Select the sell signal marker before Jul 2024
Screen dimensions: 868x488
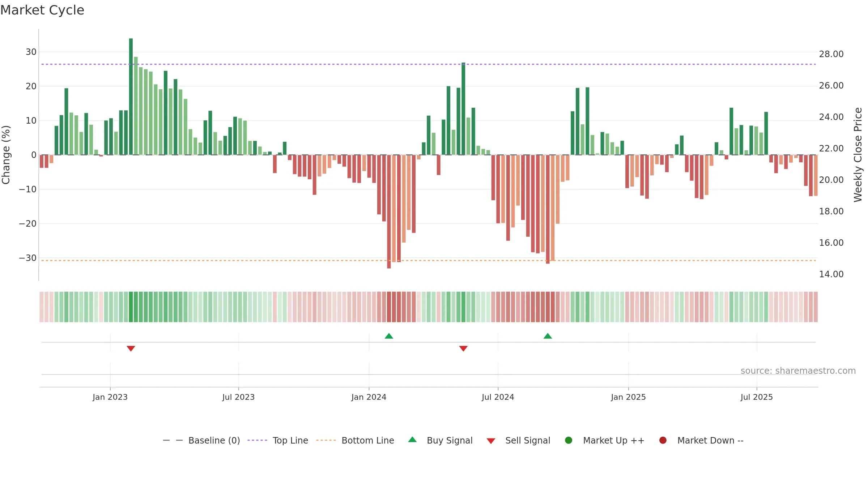(463, 348)
